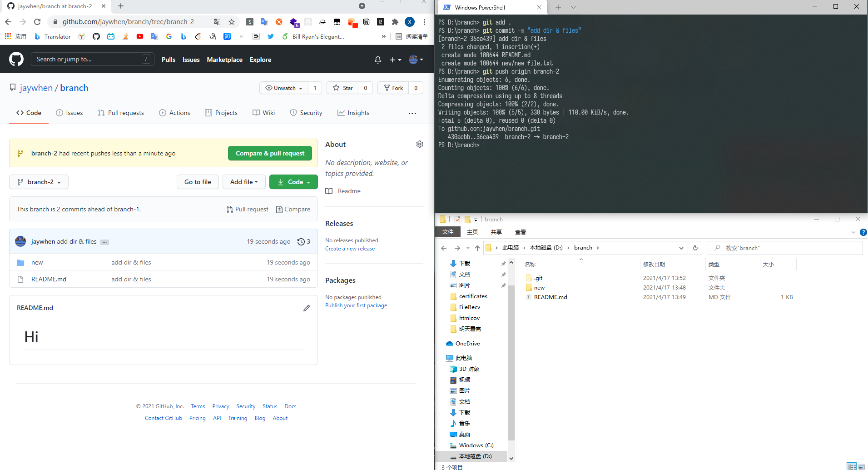Image resolution: width=868 pixels, height=470 pixels.
Task: Select README.md in Explorer file list
Action: coord(551,297)
